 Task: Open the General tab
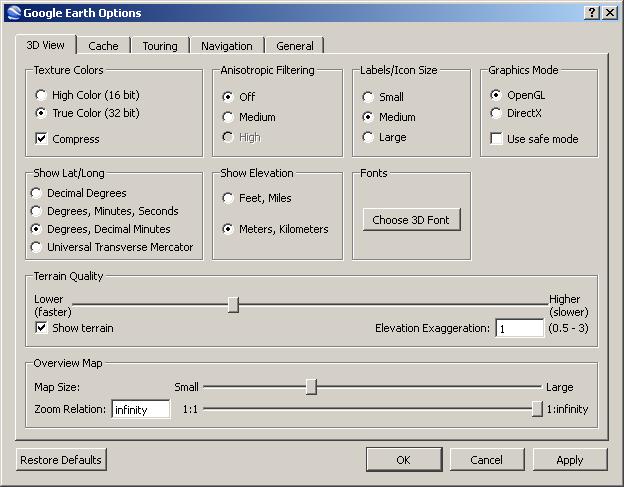295,46
